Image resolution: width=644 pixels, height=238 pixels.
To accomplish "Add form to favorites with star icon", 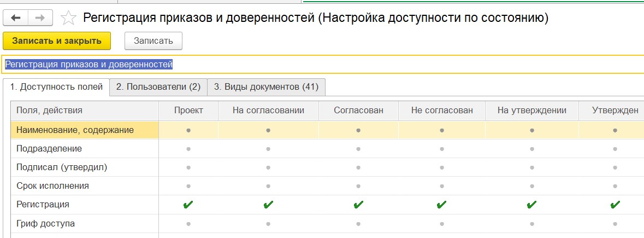I will pyautogui.click(x=68, y=18).
